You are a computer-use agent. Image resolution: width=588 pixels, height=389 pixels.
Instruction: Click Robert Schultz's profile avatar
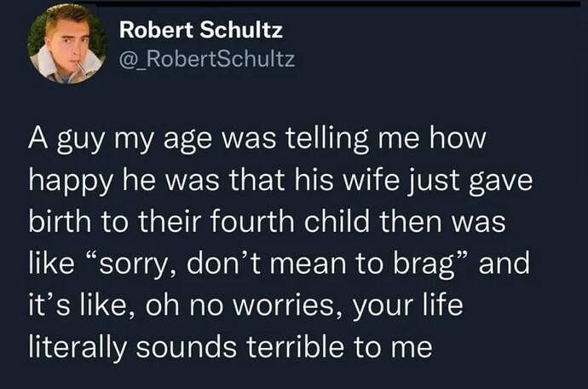[67, 44]
